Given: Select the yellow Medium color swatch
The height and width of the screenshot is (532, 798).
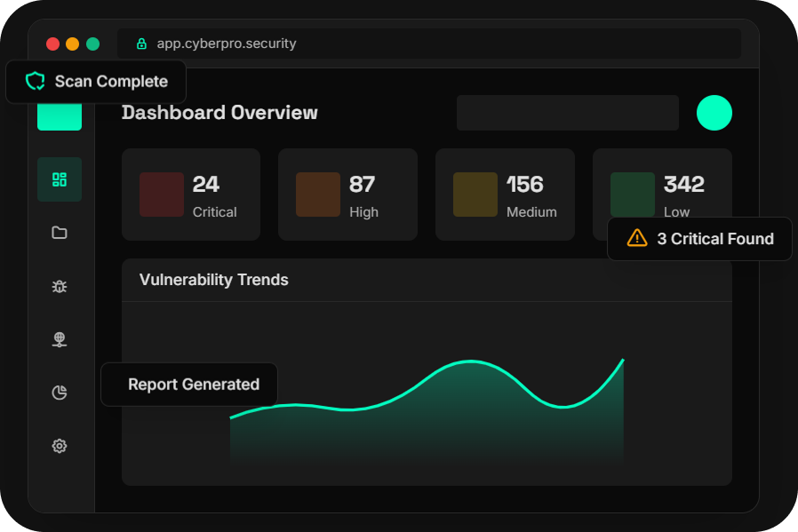Looking at the screenshot, I should pyautogui.click(x=475, y=195).
